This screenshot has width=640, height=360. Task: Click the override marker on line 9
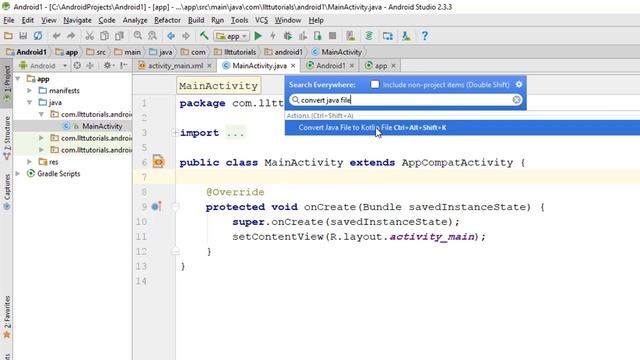click(x=156, y=207)
